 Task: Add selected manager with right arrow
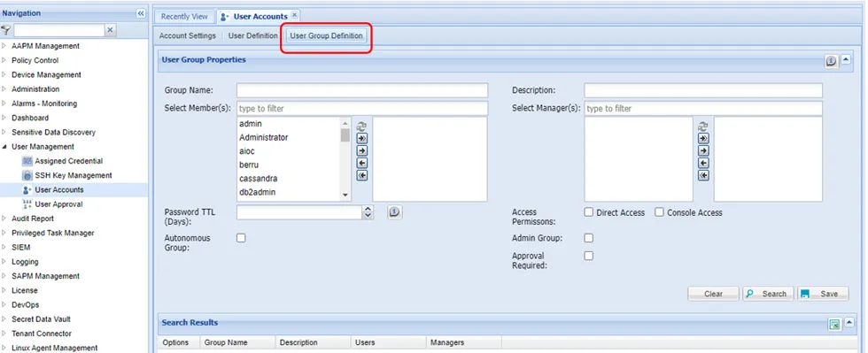pyautogui.click(x=703, y=150)
